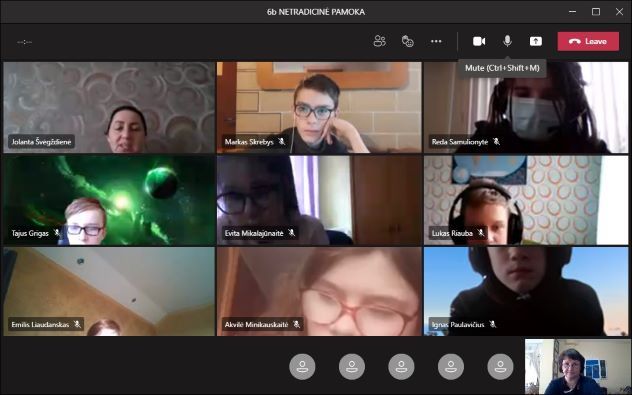Open the share content tray icon
The image size is (632, 395).
pos(536,41)
